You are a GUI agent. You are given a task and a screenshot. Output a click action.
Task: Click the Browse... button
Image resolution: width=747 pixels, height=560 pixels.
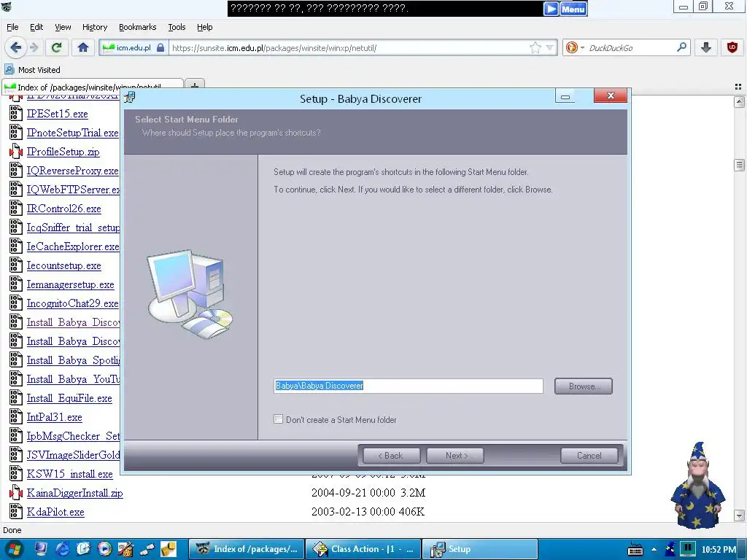[x=584, y=386]
